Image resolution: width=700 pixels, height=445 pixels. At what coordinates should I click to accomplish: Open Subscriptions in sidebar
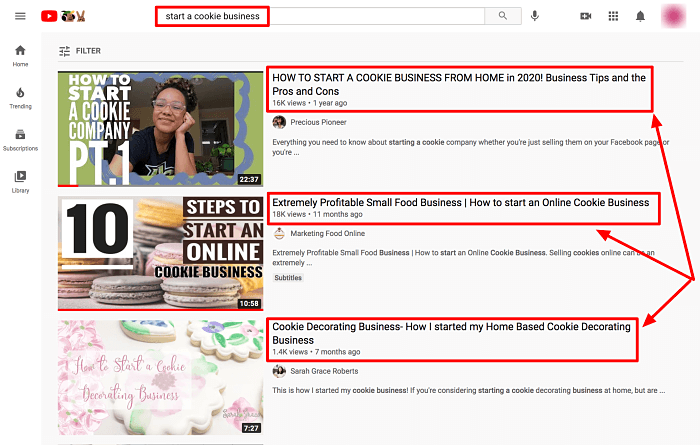click(x=20, y=140)
